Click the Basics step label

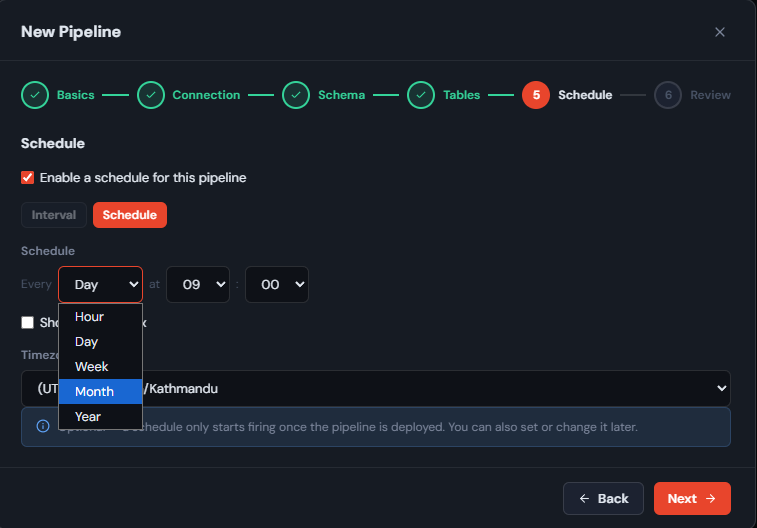click(x=76, y=95)
